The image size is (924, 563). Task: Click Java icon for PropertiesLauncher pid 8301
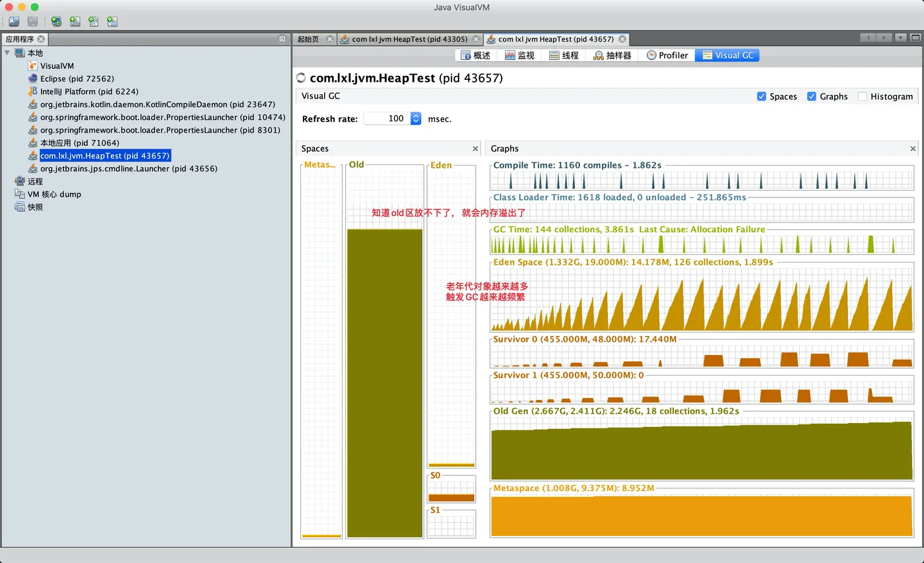[33, 130]
